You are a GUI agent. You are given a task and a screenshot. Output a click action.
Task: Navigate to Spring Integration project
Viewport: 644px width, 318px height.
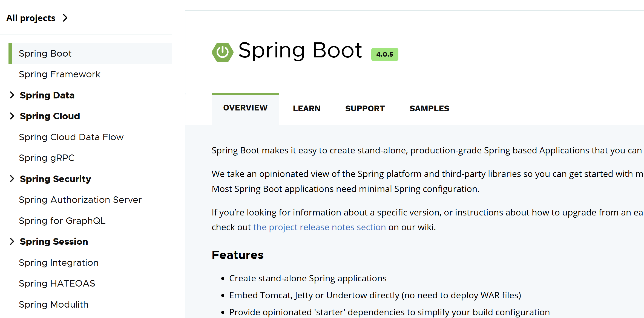(x=59, y=263)
